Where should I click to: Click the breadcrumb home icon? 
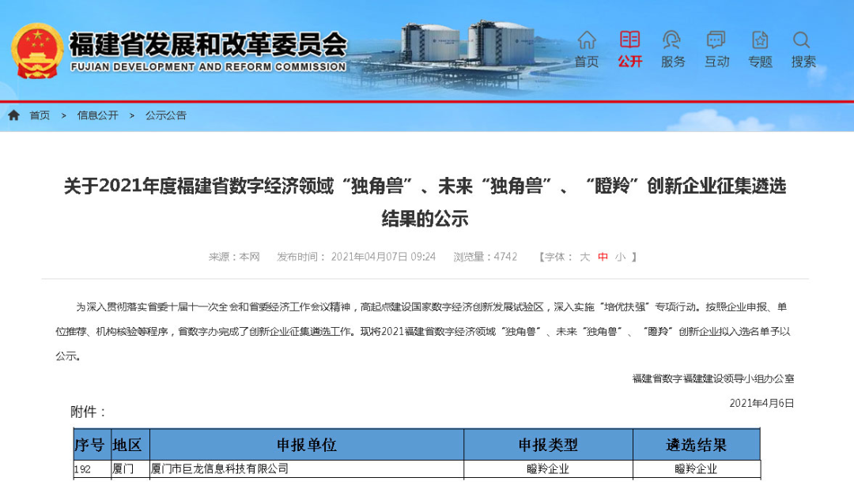pos(14,115)
